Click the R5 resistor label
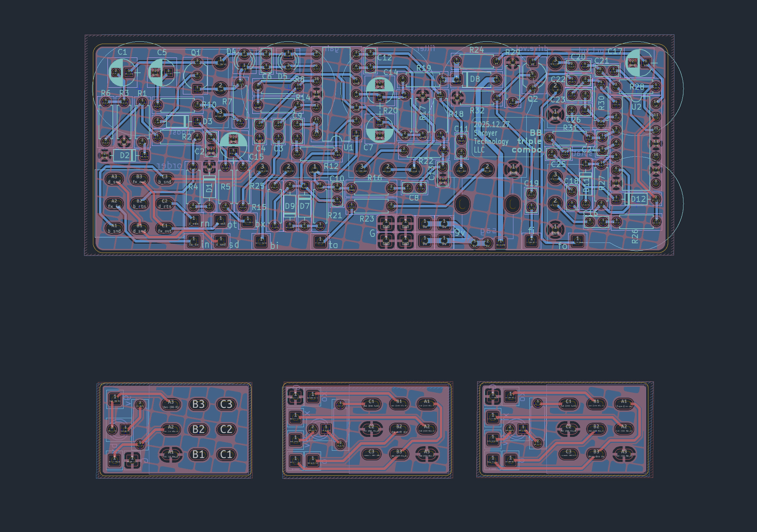 coord(225,187)
